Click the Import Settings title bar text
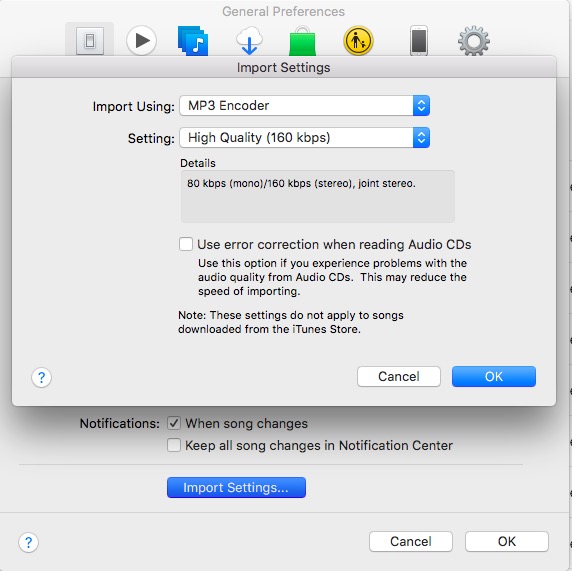 283,67
